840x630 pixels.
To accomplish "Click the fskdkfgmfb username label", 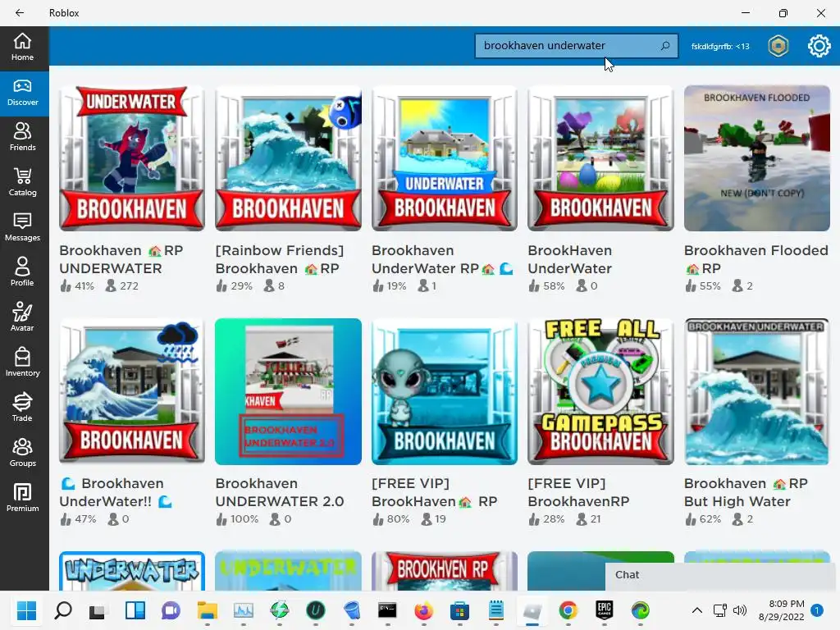I will click(x=720, y=47).
